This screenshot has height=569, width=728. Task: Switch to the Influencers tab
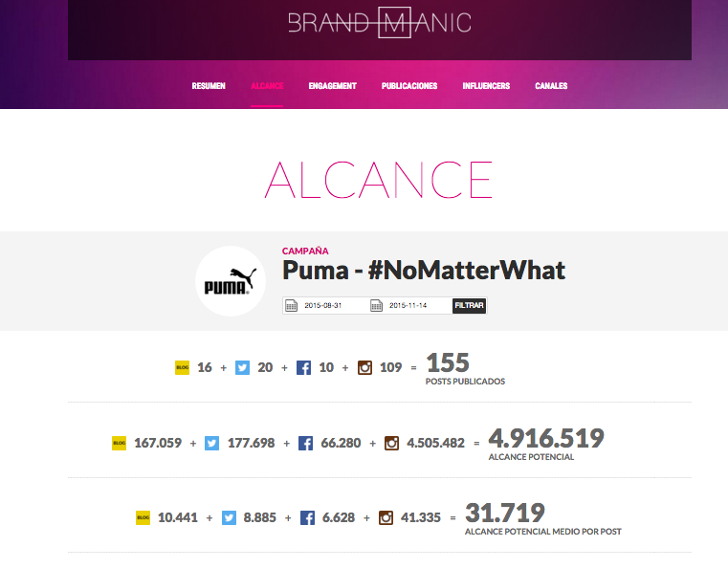point(486,86)
